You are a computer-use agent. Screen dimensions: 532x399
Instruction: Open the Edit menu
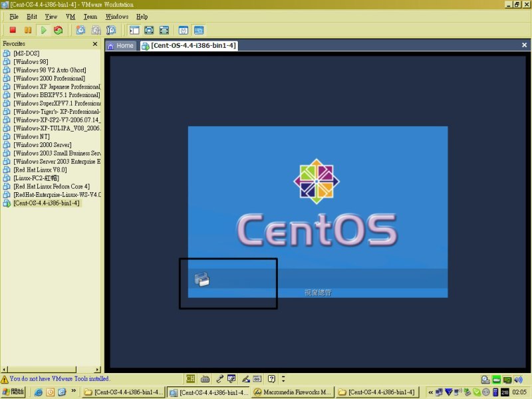point(32,17)
